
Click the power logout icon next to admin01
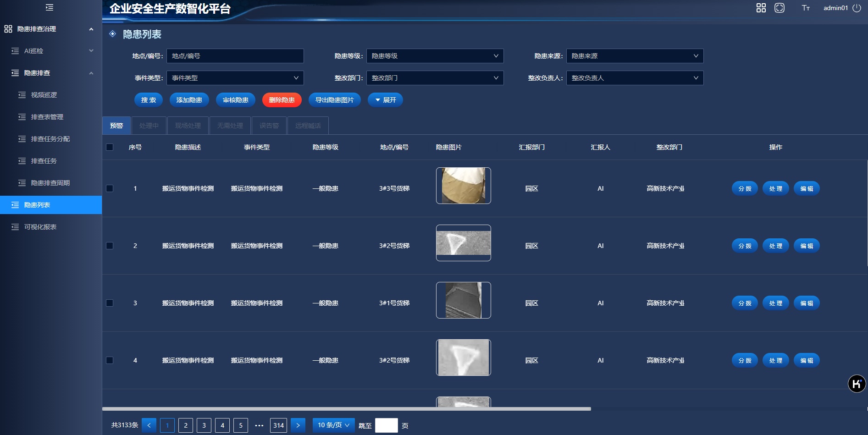point(857,8)
